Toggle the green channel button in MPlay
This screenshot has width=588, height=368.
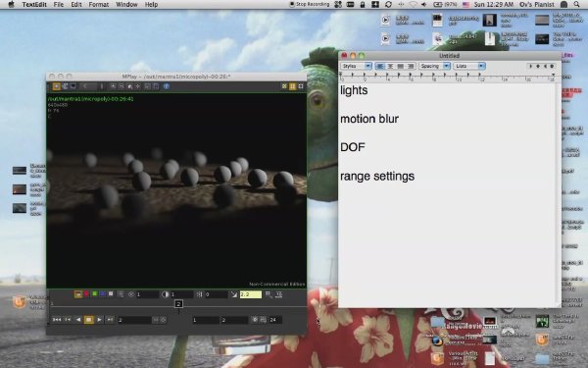(x=95, y=294)
